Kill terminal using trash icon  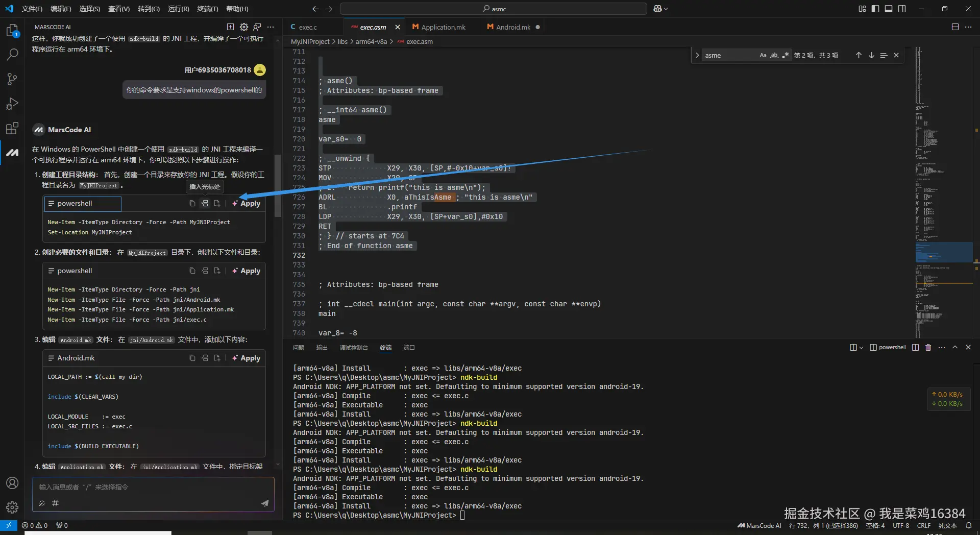click(x=928, y=347)
